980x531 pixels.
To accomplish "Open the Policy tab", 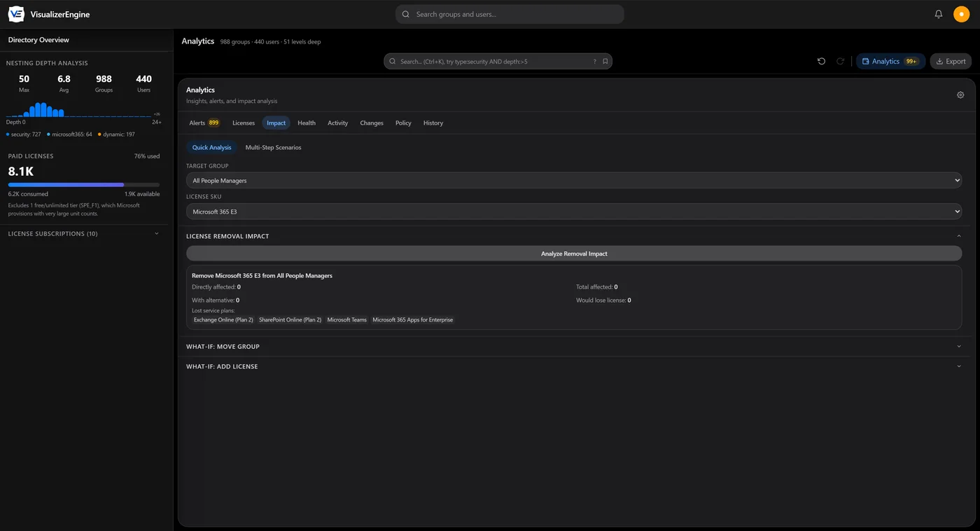I will point(403,123).
